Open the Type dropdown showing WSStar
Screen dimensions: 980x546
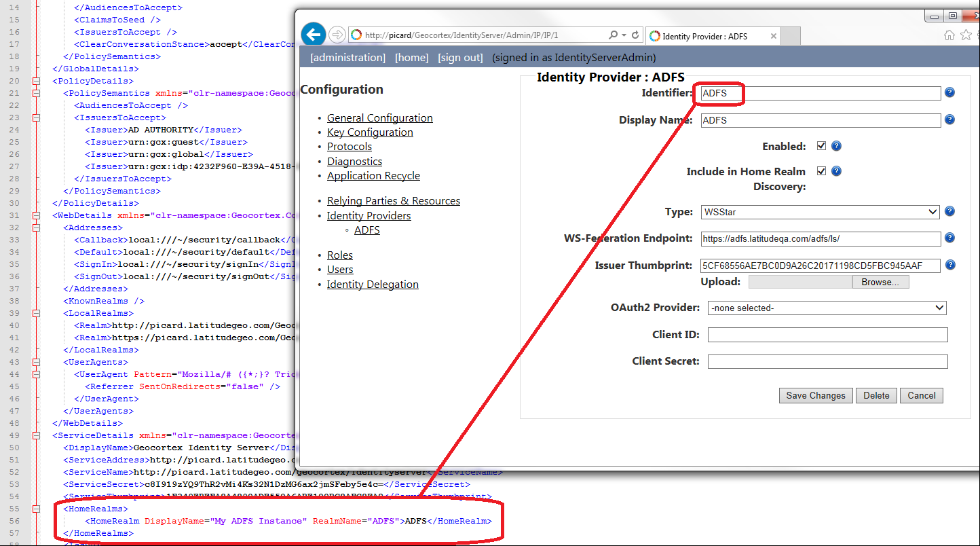click(821, 212)
